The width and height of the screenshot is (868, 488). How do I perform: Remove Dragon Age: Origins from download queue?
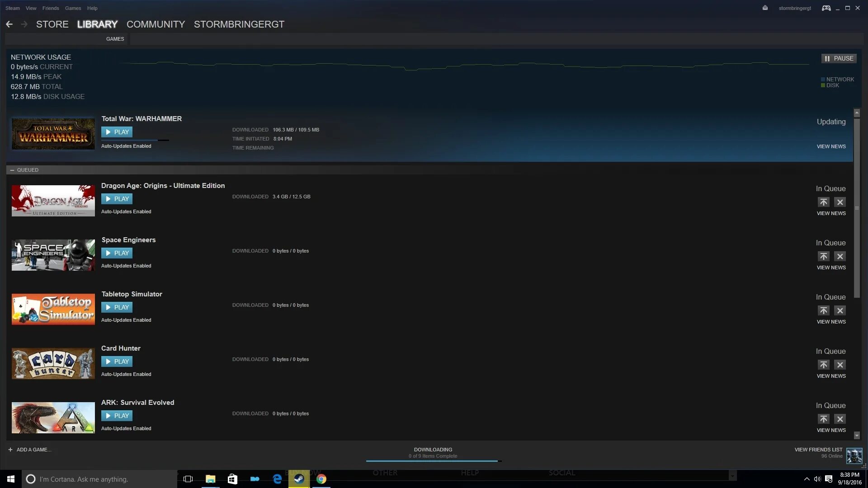click(840, 202)
